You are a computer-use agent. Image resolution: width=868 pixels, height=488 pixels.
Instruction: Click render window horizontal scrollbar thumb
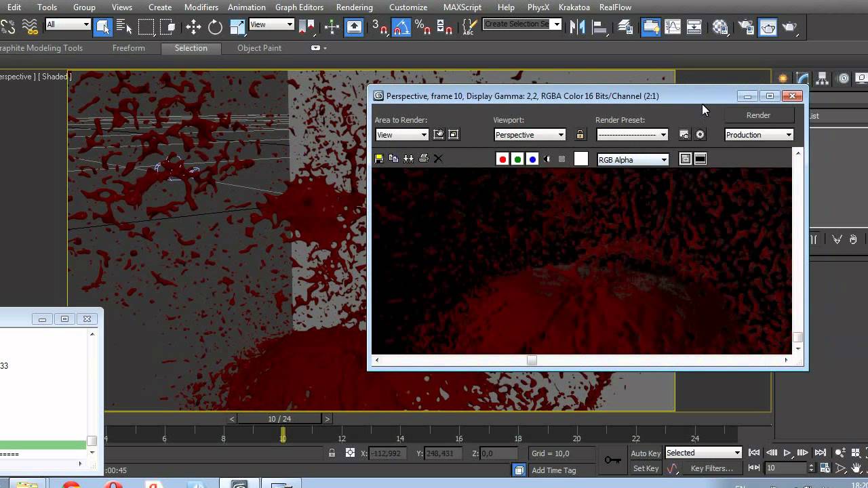(532, 361)
